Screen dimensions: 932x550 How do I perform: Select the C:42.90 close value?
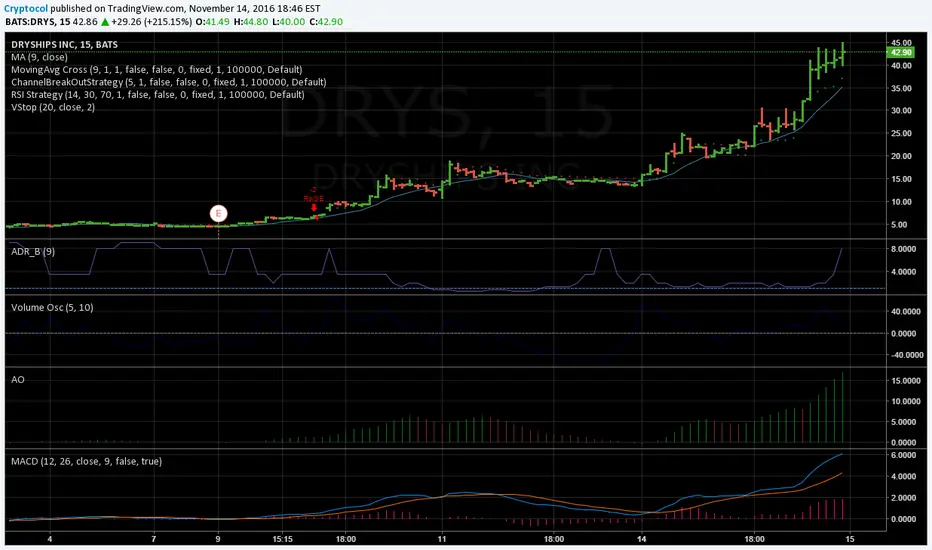(326, 22)
